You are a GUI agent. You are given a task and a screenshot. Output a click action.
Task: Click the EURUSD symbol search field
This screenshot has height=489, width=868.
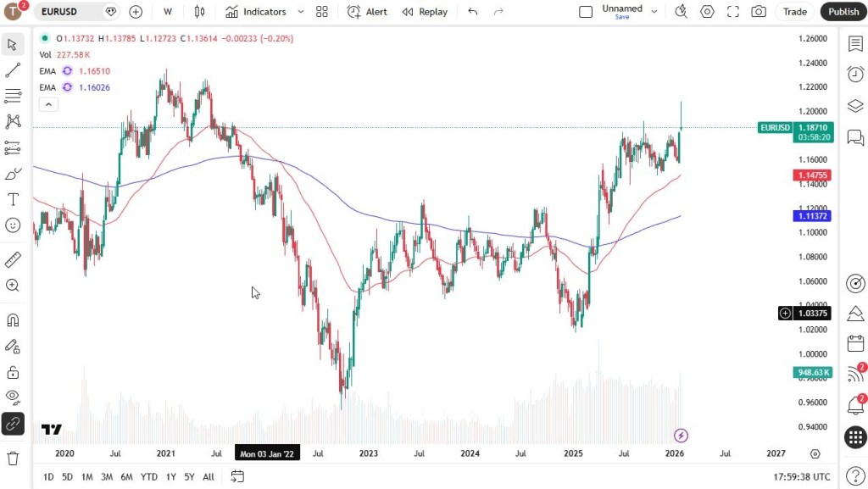point(70,12)
